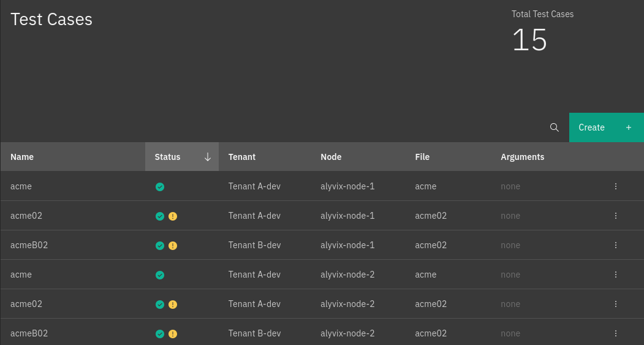Select the acmeB02 row on alyvix-node-1

tap(29, 245)
